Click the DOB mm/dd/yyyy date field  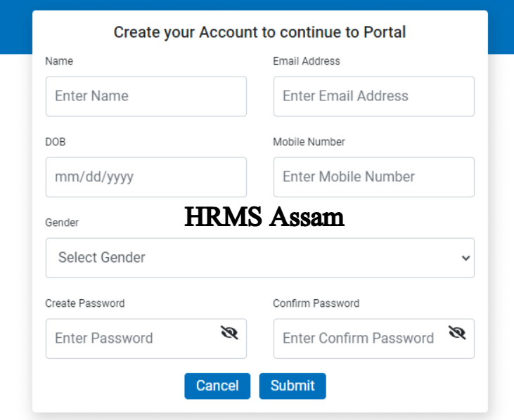[146, 177]
